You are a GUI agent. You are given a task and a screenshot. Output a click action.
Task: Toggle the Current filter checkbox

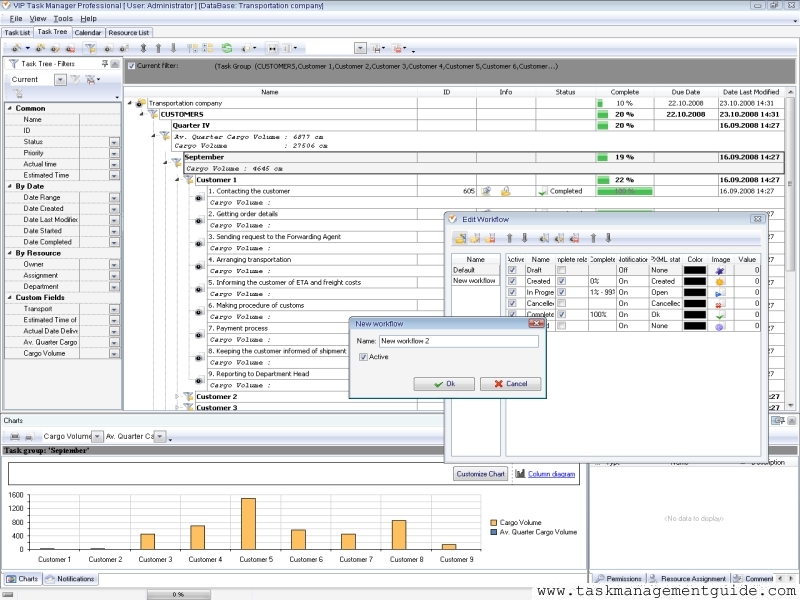(x=132, y=66)
